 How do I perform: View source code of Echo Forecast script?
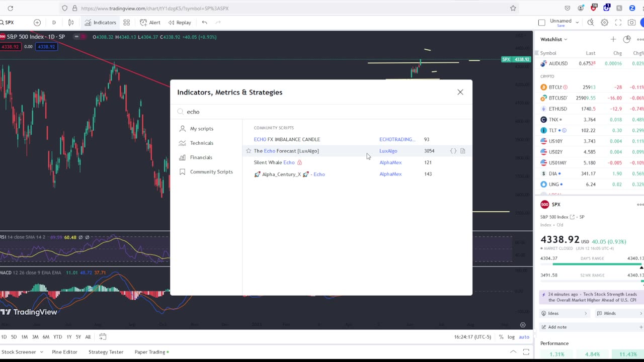click(453, 151)
